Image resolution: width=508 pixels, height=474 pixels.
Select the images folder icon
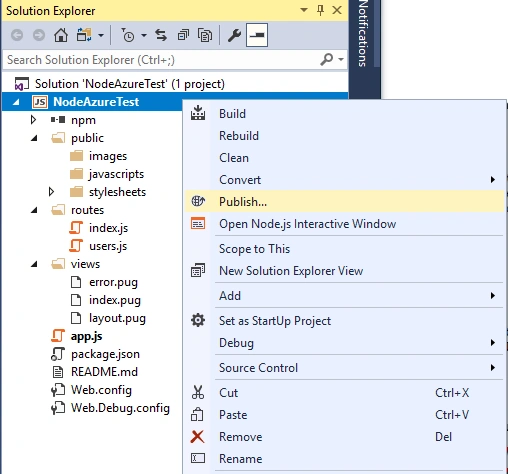click(76, 156)
